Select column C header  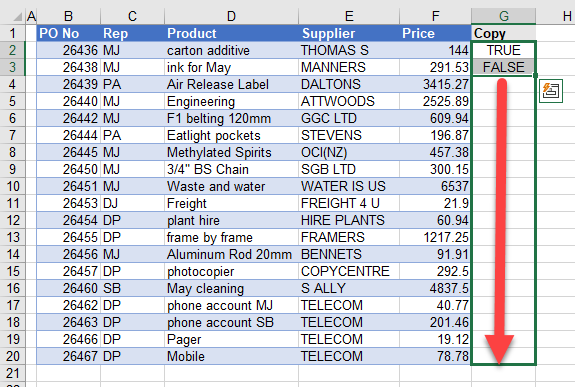(x=132, y=16)
